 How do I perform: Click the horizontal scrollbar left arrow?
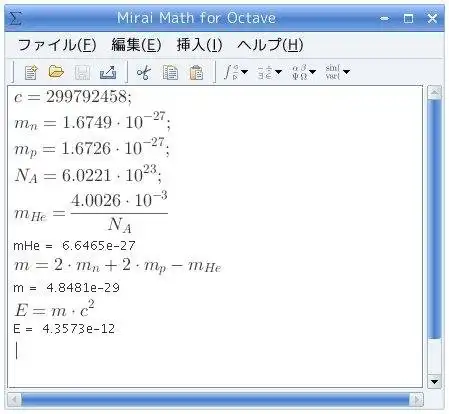pos(14,399)
